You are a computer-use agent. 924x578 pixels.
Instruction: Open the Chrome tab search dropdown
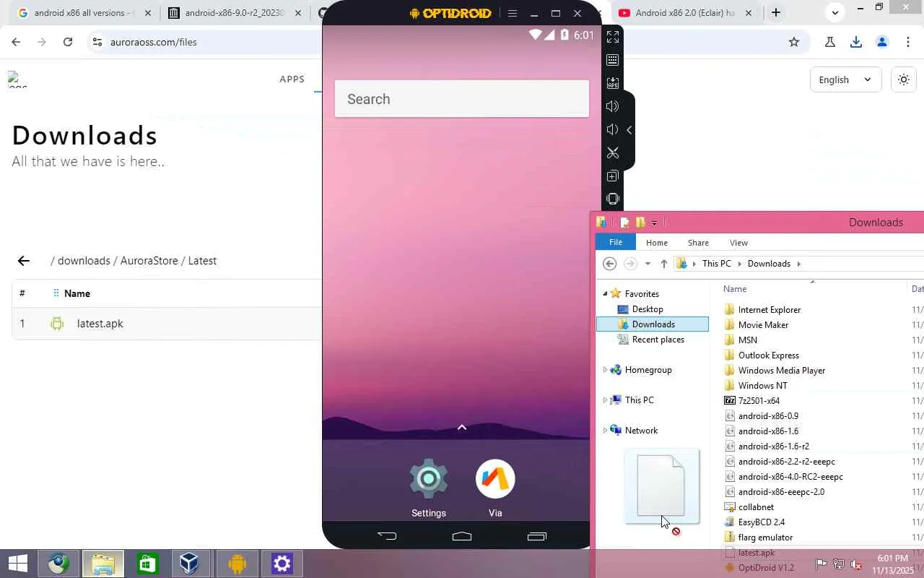point(835,12)
